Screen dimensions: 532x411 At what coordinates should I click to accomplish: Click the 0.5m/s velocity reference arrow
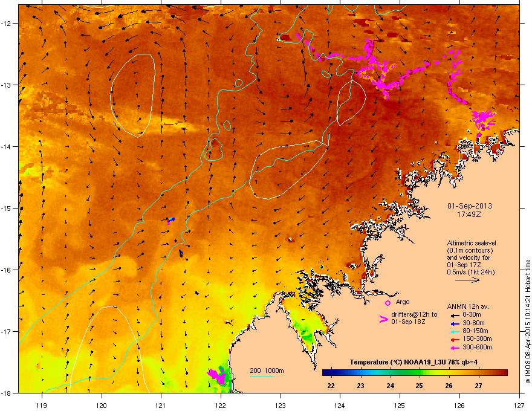(467, 280)
